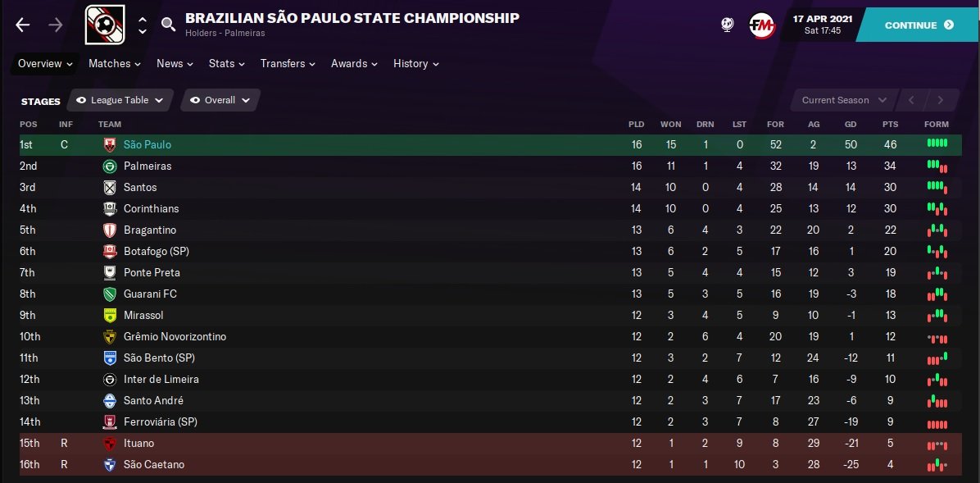Screen dimensions: 980x483
Task: Go to next season arrow
Action: pyautogui.click(x=940, y=100)
